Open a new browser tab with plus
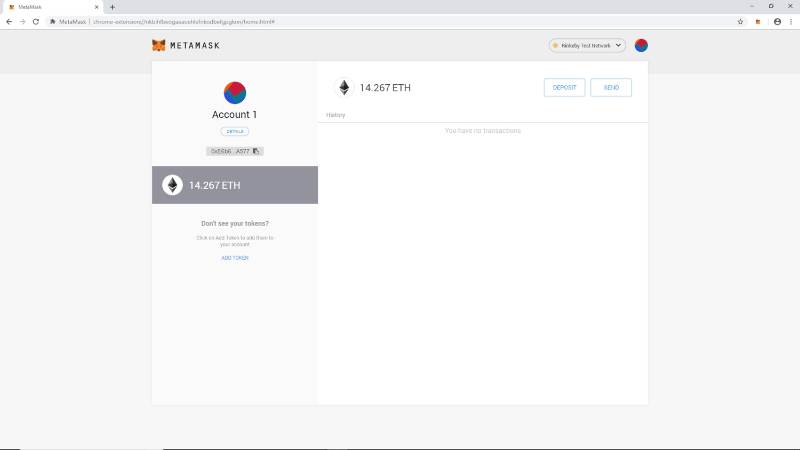This screenshot has width=800, height=450. (x=112, y=7)
